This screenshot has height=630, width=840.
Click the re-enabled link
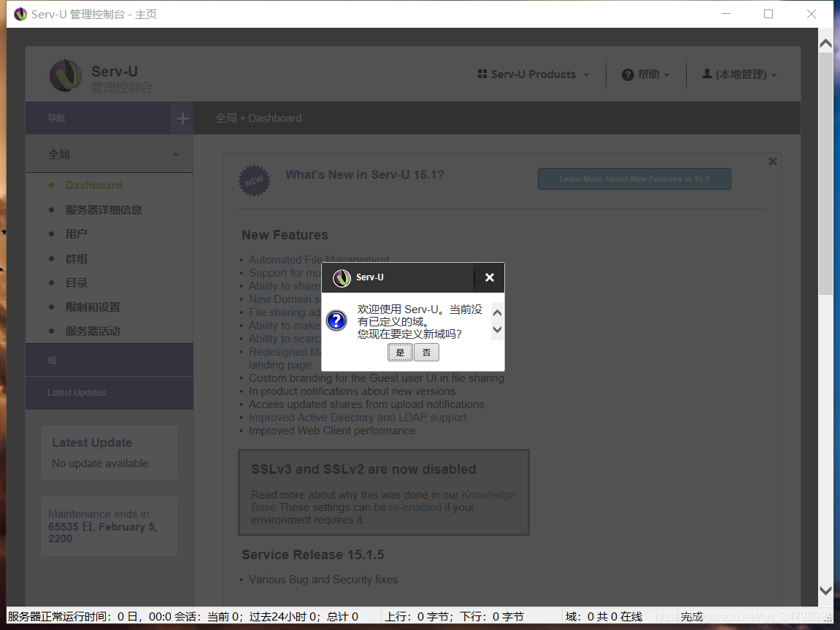tap(415, 507)
